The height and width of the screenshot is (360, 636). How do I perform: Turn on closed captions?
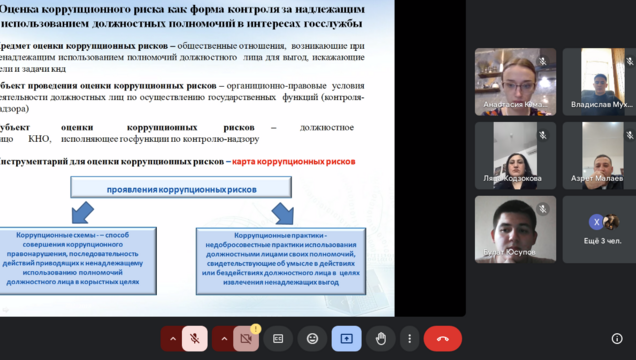click(x=278, y=339)
